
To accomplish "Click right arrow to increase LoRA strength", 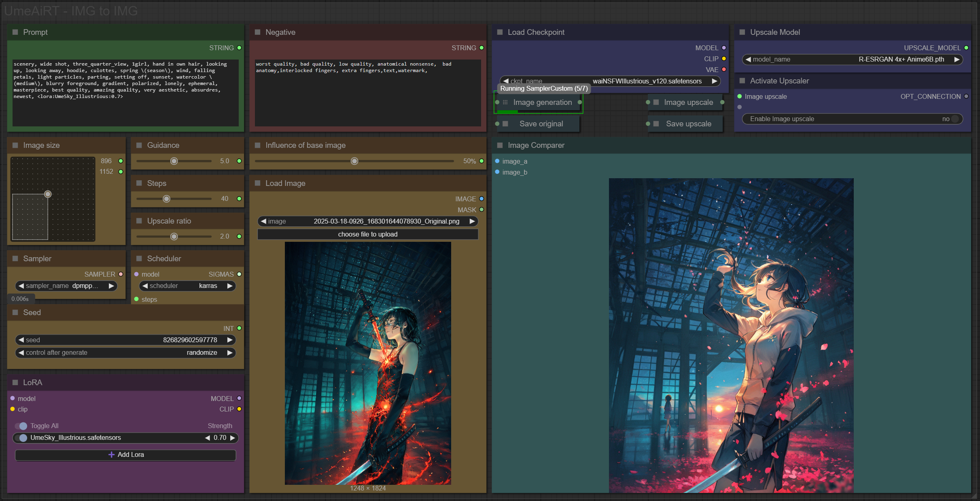I will 233,438.
